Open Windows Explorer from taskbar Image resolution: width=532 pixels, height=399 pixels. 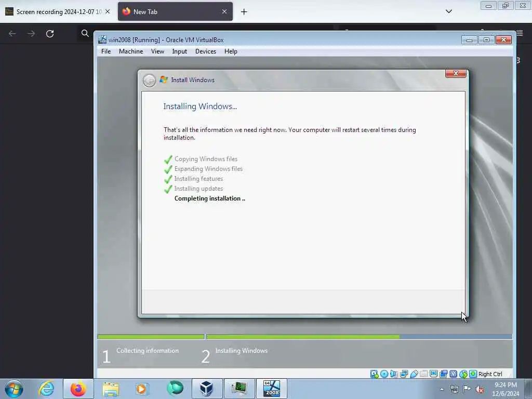coord(111,389)
